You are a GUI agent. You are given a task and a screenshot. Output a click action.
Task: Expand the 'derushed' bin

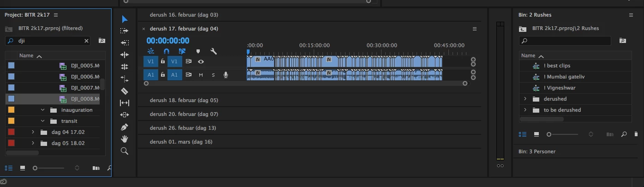click(525, 99)
